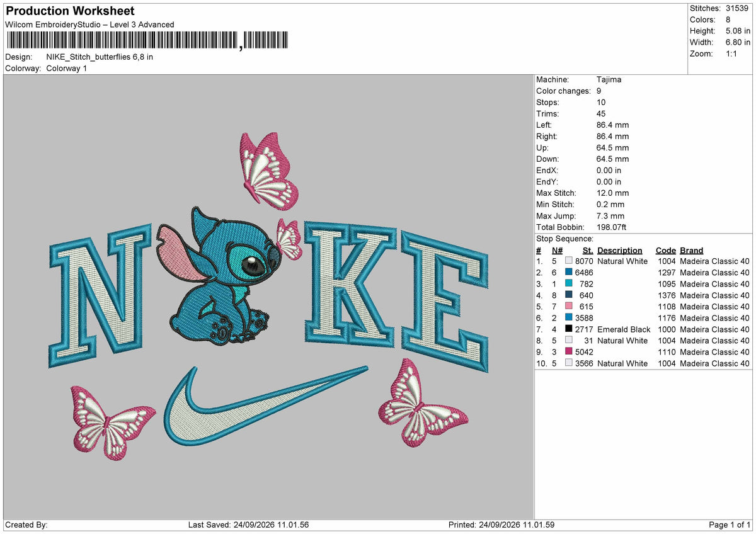
Task: Click "Printed: 24/09/2026 11.01.59" in footer
Action: pos(501,525)
